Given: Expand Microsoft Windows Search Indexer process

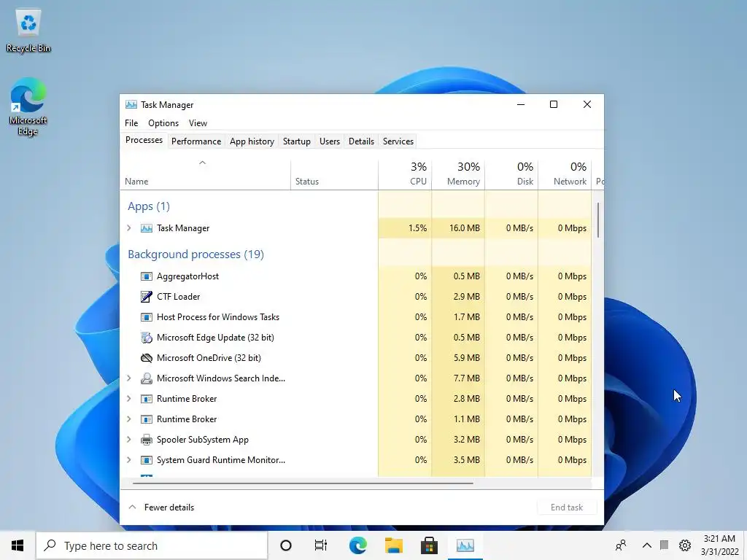Looking at the screenshot, I should click(x=128, y=378).
